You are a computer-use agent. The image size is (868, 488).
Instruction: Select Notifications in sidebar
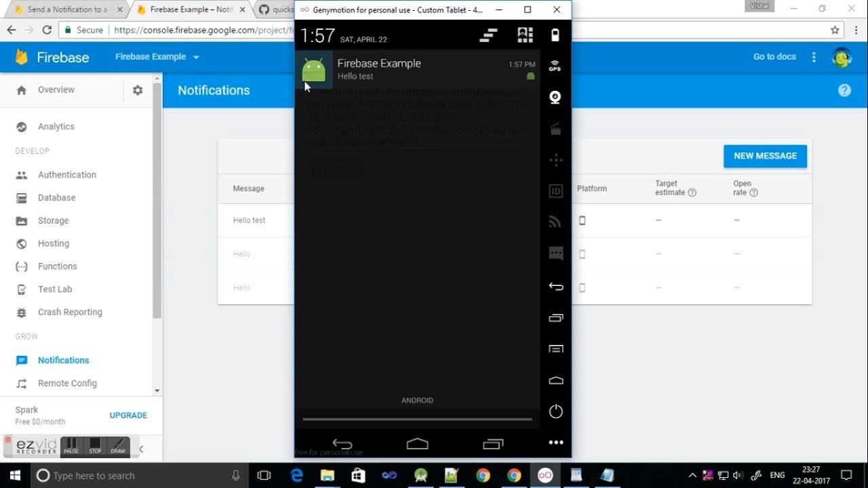pyautogui.click(x=64, y=361)
